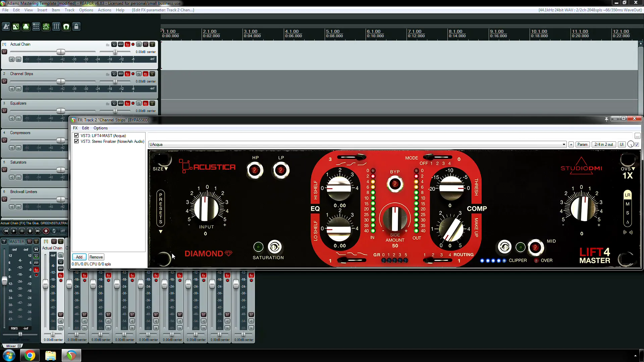The height and width of the screenshot is (362, 644).
Task: Toggle the VST3 LIFT4-MAST checkbox
Action: tap(76, 135)
